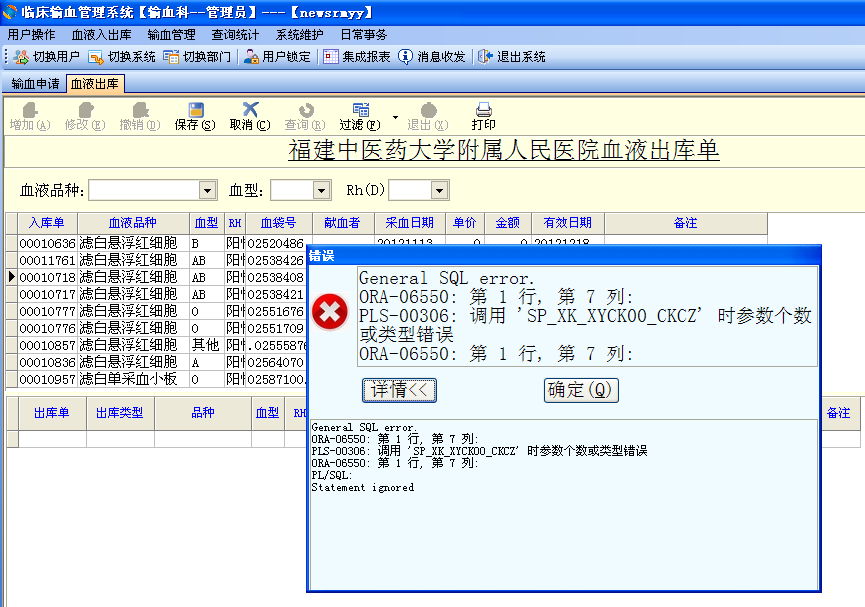Click the 确定(Q) confirm button
Viewport: 865px width, 607px height.
point(581,390)
